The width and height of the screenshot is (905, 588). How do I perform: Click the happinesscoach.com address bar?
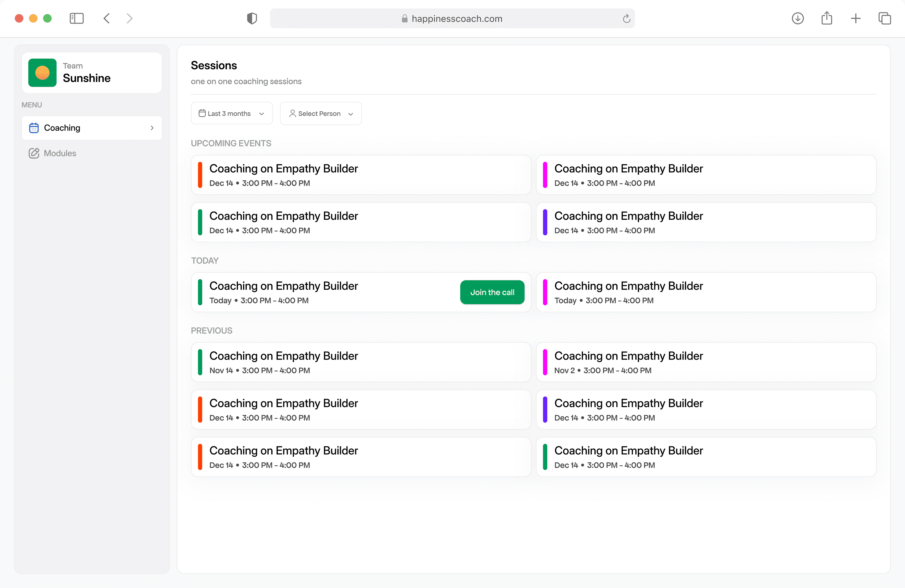[456, 18]
